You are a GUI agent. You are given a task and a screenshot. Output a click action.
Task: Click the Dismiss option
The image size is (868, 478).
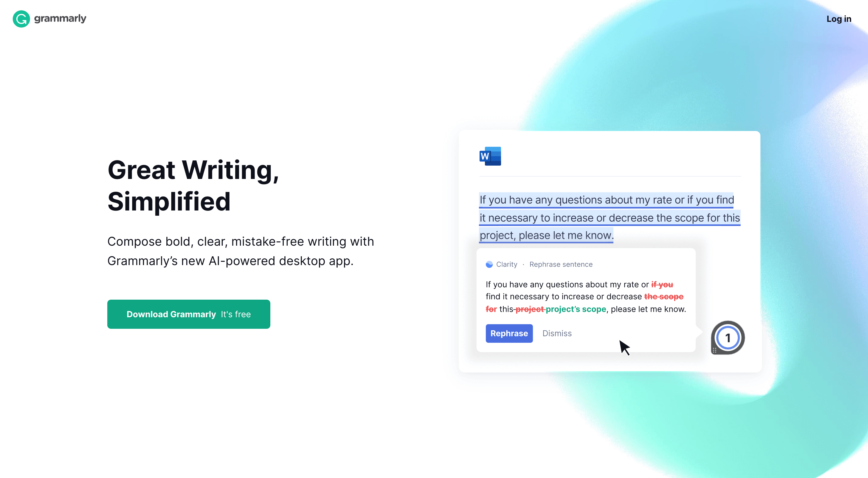[x=557, y=333]
